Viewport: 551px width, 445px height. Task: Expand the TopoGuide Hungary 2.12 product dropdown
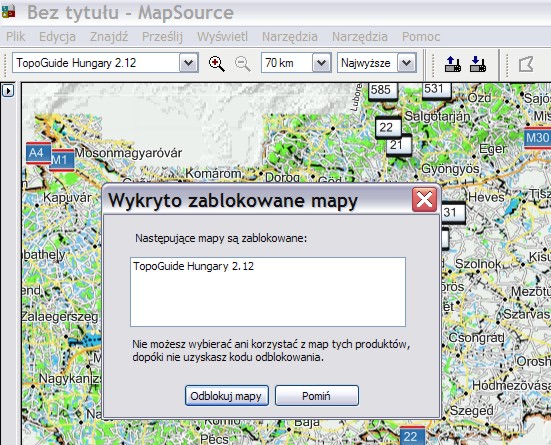point(189,63)
